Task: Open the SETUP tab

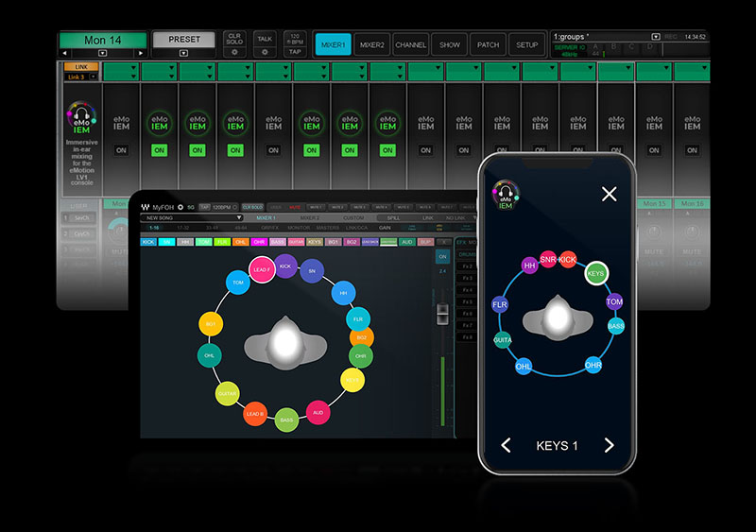Action: pyautogui.click(x=527, y=44)
